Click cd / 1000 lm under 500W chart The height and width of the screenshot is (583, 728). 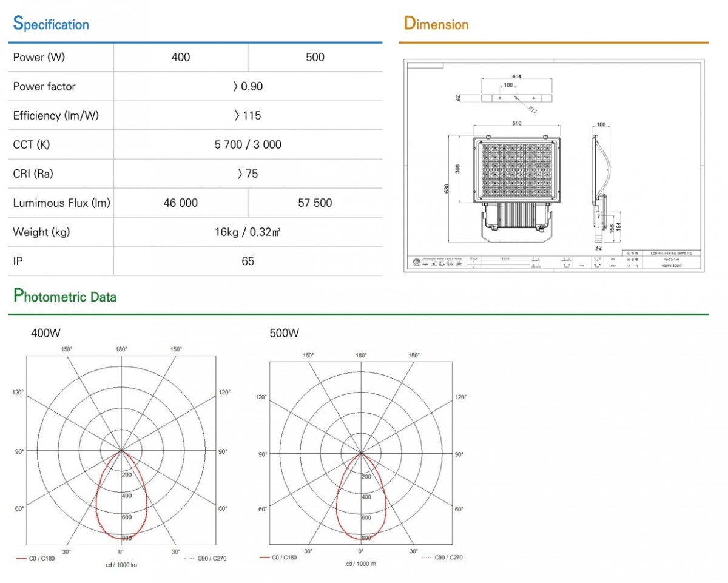tap(361, 564)
